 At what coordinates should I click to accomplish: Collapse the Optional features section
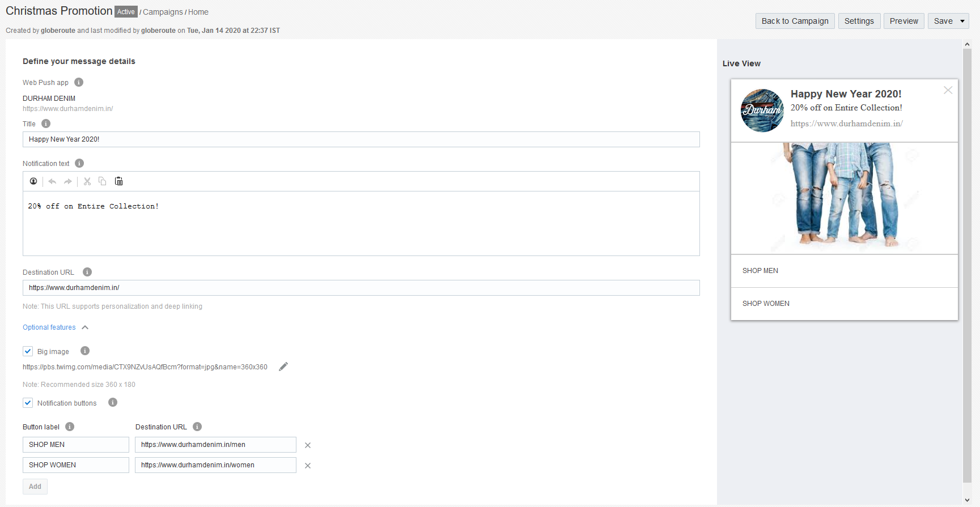coord(56,327)
